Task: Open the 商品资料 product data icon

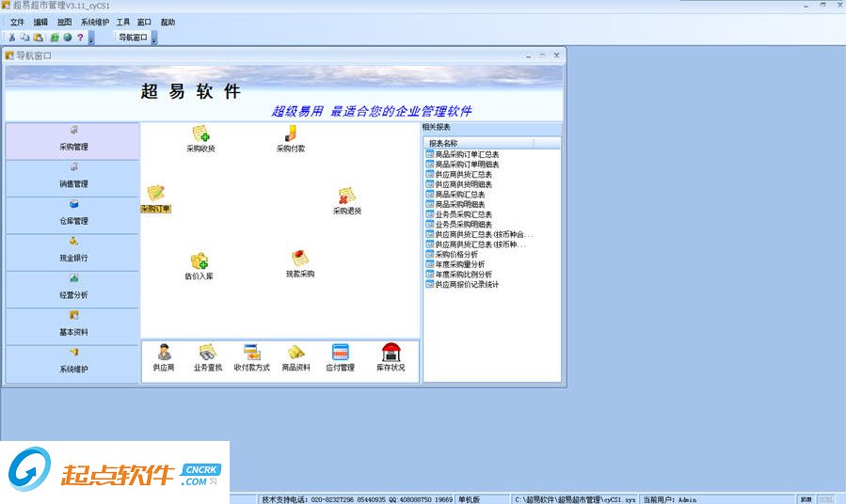Action: pyautogui.click(x=295, y=358)
